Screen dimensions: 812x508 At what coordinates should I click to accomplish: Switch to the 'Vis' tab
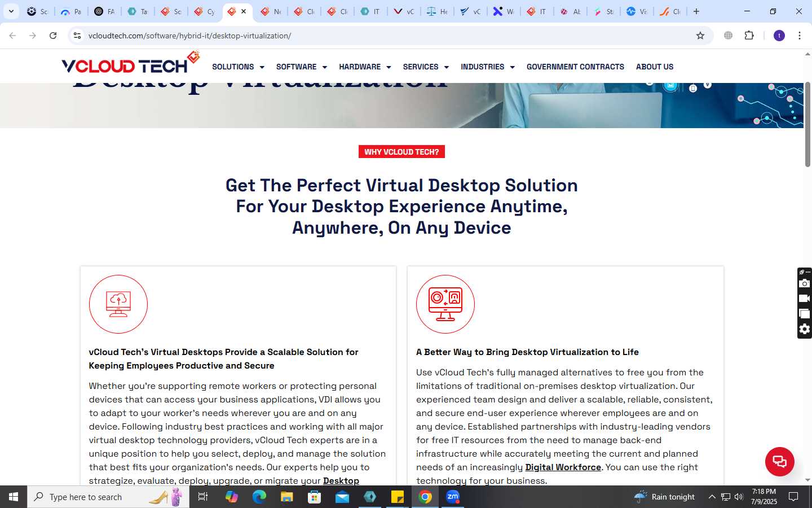point(637,11)
